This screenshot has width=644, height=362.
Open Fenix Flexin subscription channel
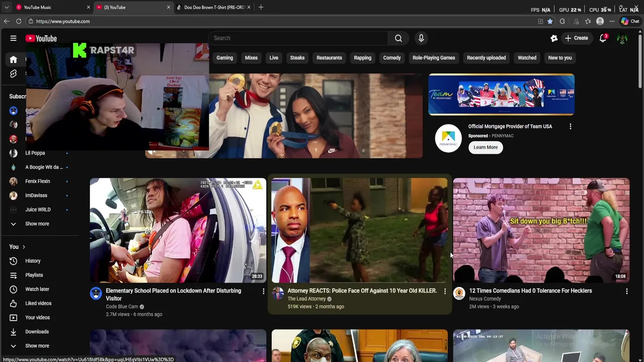(x=39, y=181)
